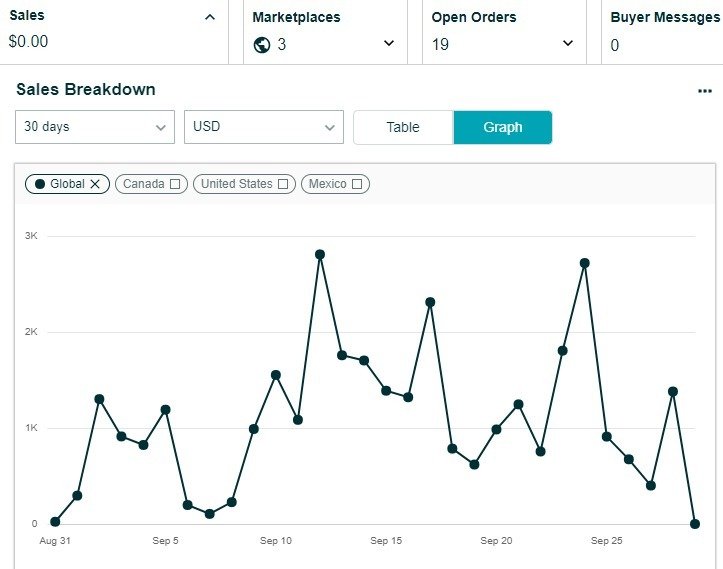Click the highest peak data point near 3K

[320, 255]
